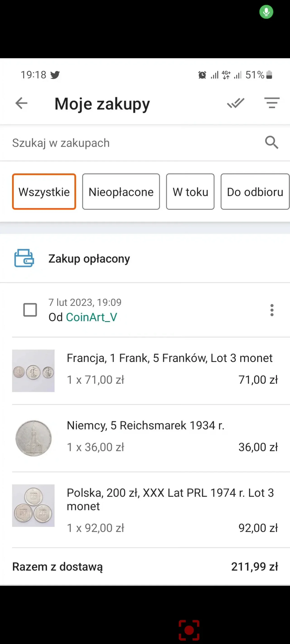Tap the paid purchase wallet icon

pos(24,258)
